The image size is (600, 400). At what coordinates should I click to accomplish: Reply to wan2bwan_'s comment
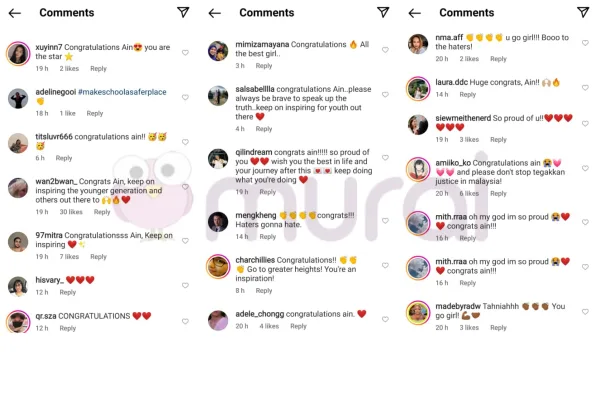coord(102,212)
